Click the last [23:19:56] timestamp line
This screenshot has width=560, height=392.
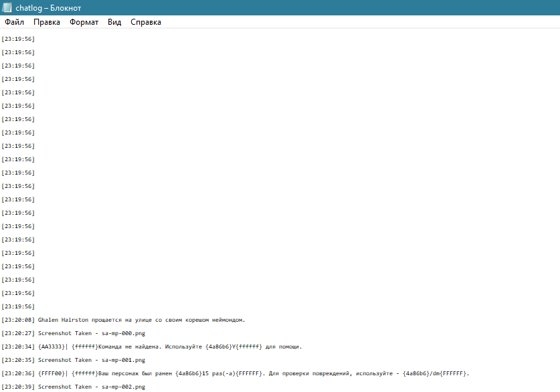click(x=18, y=306)
